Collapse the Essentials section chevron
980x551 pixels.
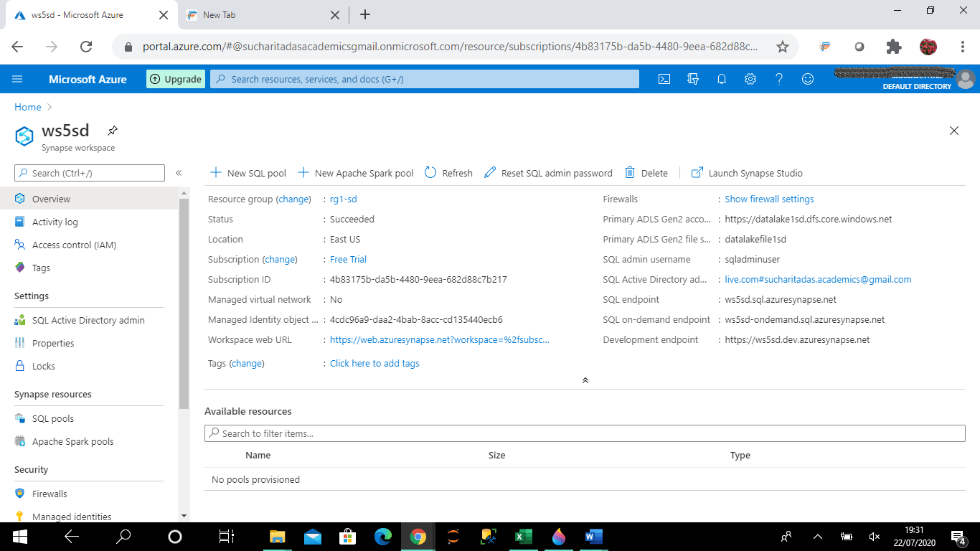pos(585,380)
